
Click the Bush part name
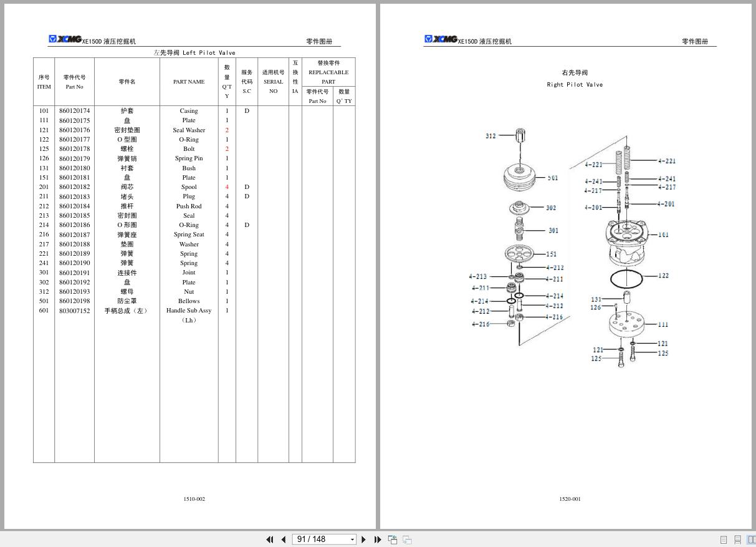tap(189, 168)
